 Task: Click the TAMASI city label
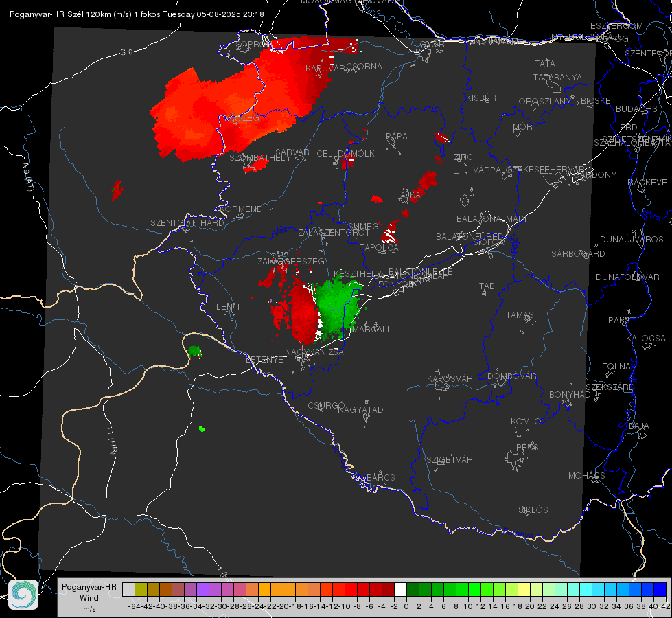521,314
